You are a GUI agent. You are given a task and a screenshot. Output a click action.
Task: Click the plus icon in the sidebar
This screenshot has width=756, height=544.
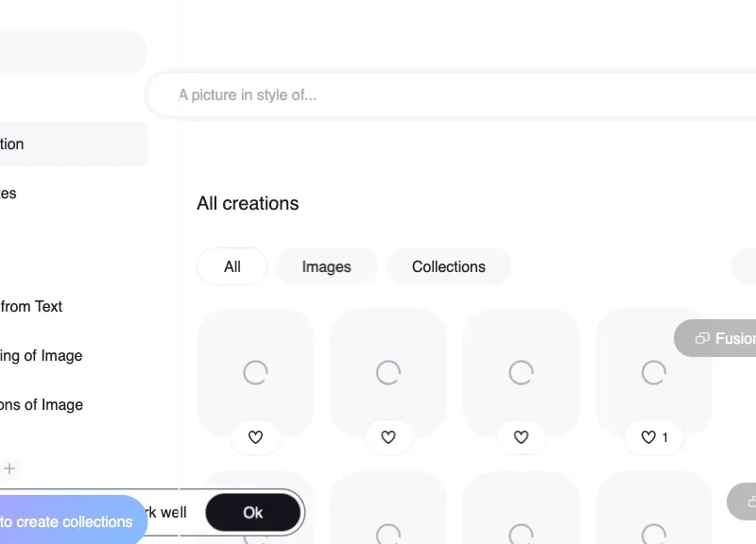click(9, 467)
